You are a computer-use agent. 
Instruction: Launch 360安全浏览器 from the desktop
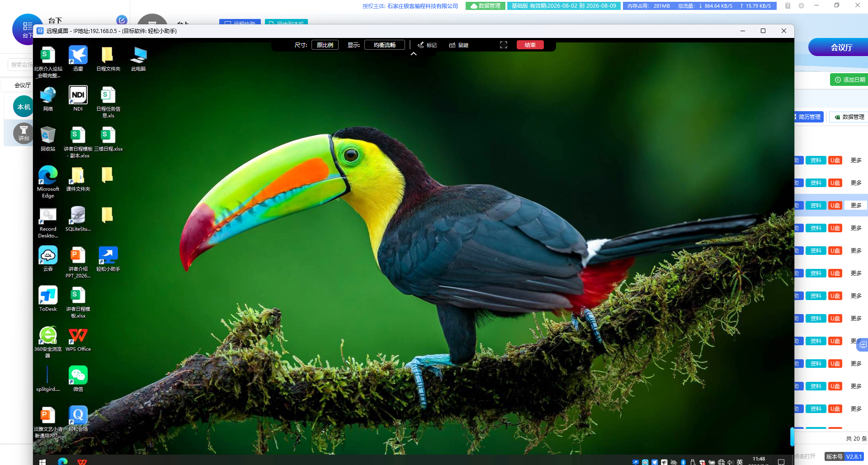tap(48, 342)
